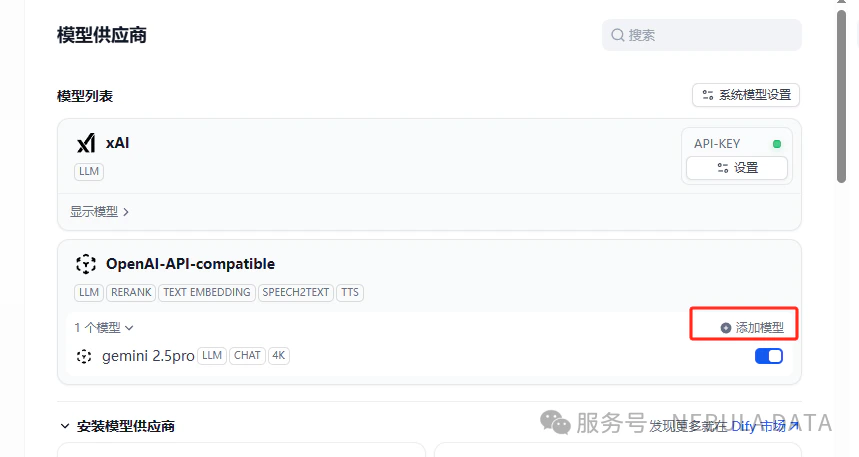This screenshot has height=457, width=859.
Task: Click the CHAT tag on gemini 2.5pro
Action: (247, 356)
